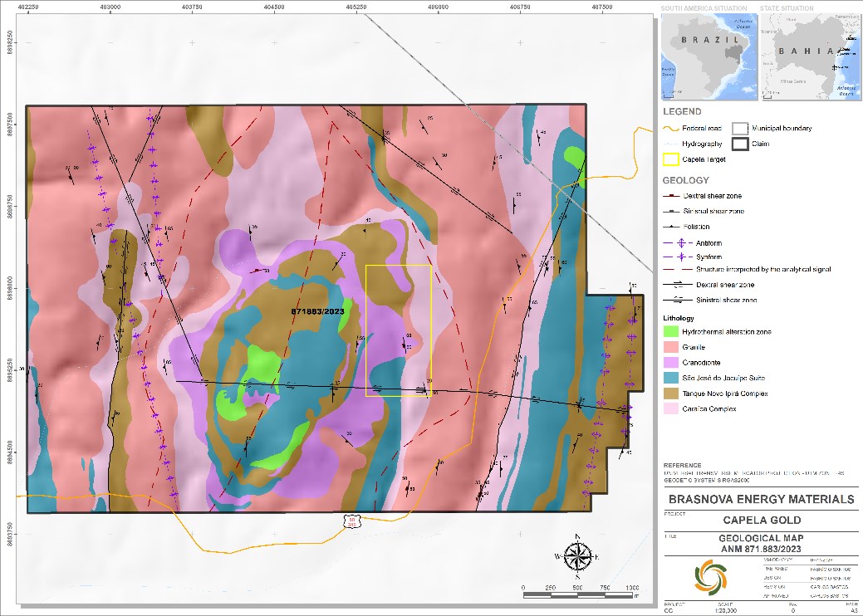Viewport: 863px width, 616px height.
Task: Click the 'GEOLOGICAL MAP' title text
Action: pyautogui.click(x=762, y=539)
